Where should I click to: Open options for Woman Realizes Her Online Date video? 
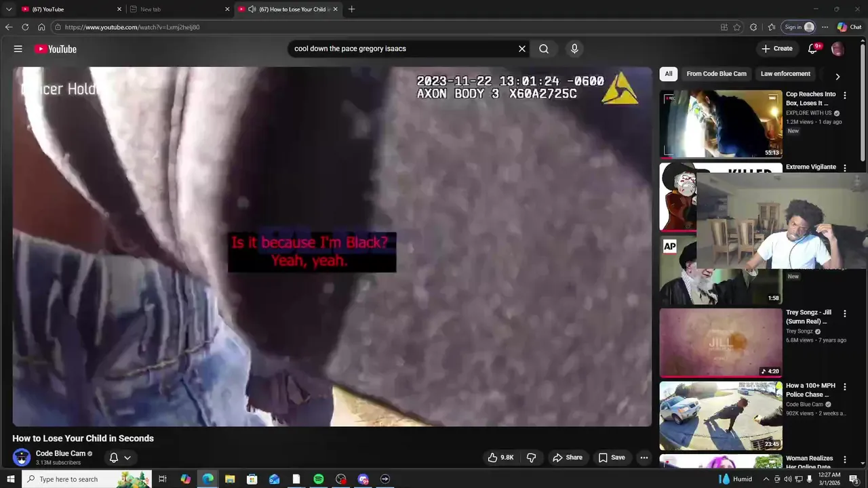(845, 460)
